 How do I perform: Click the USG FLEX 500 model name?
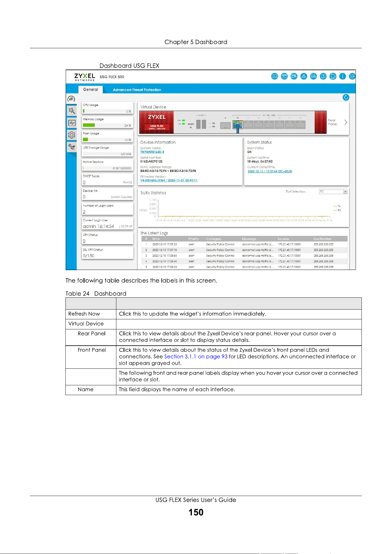point(112,77)
